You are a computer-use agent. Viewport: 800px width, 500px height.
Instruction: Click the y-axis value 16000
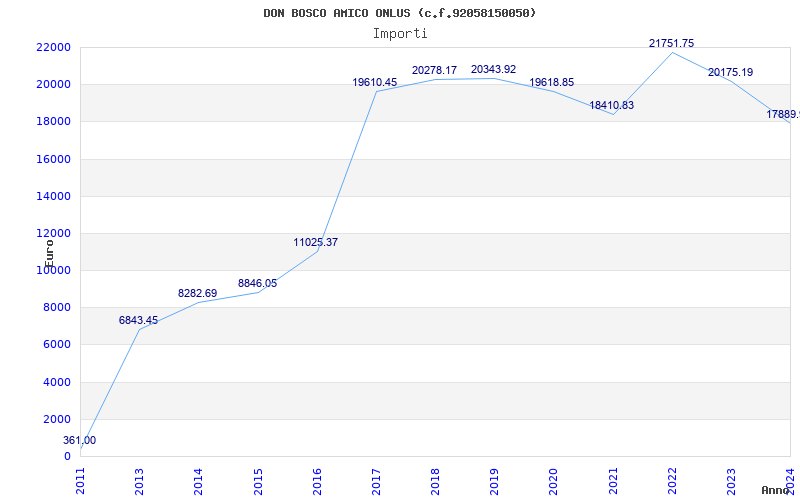pyautogui.click(x=53, y=159)
